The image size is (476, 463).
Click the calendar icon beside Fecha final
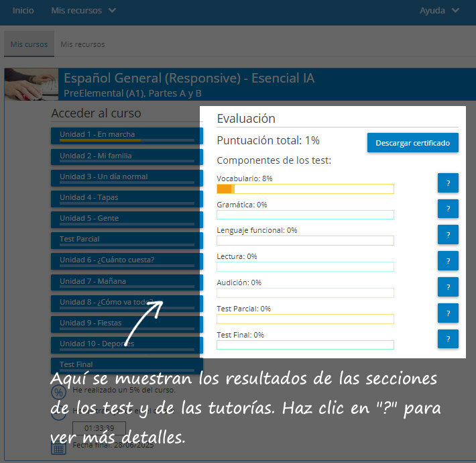(58, 446)
